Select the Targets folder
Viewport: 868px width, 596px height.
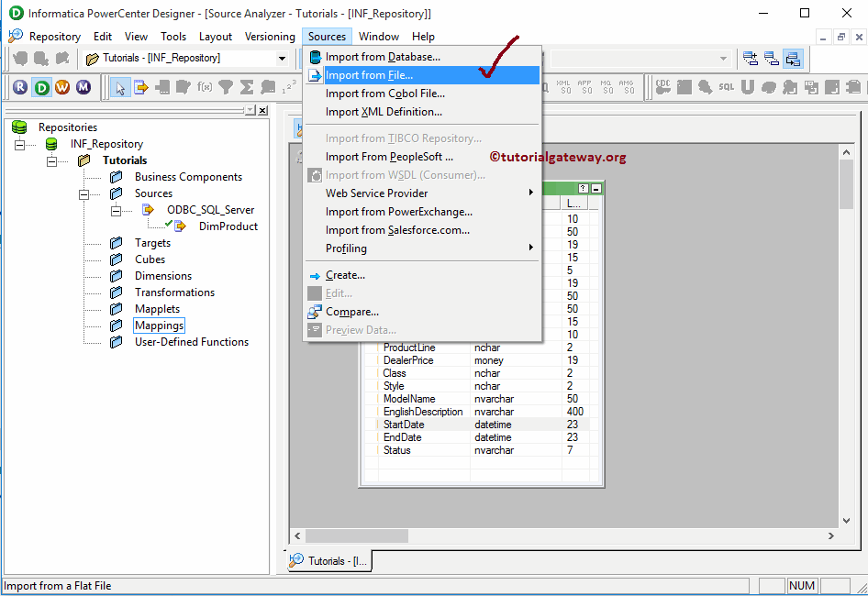(152, 243)
